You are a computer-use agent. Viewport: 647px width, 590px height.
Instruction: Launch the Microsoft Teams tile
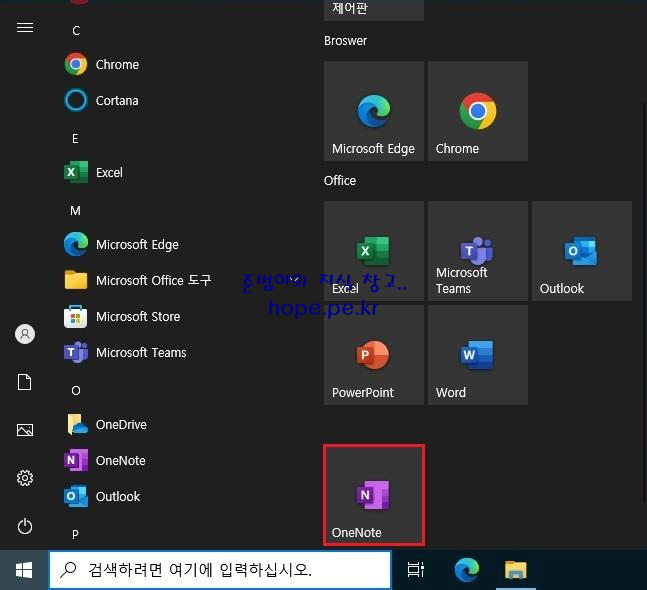tap(478, 251)
